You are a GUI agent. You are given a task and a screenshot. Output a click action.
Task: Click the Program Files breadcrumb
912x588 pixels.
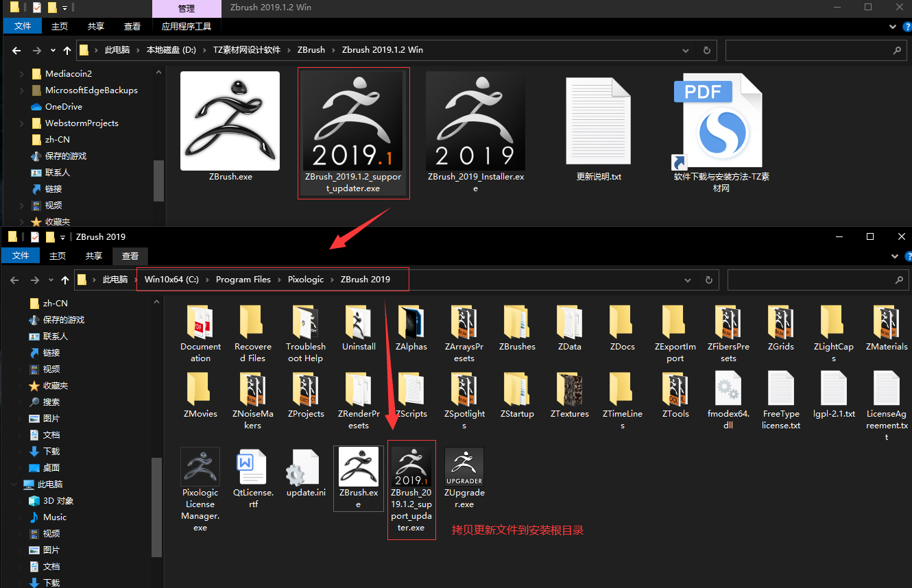coord(243,279)
